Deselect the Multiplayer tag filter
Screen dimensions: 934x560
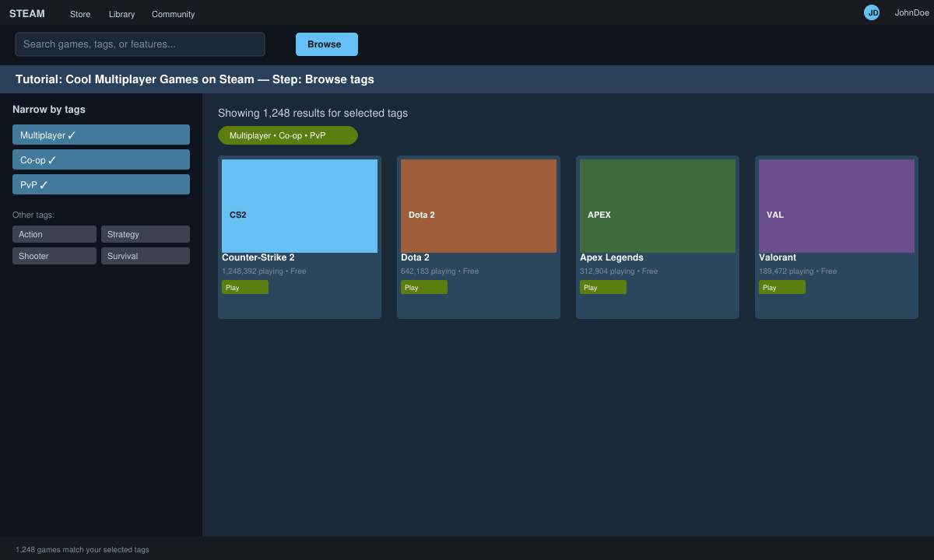point(101,135)
